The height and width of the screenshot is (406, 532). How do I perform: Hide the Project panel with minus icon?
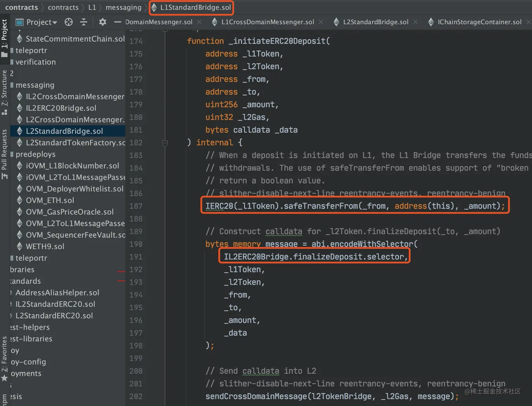click(118, 22)
